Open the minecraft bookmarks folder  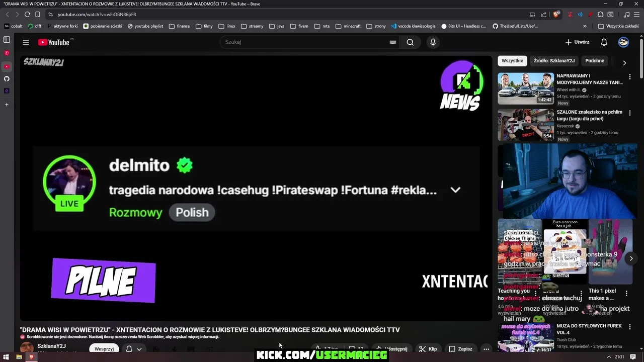click(x=348, y=26)
